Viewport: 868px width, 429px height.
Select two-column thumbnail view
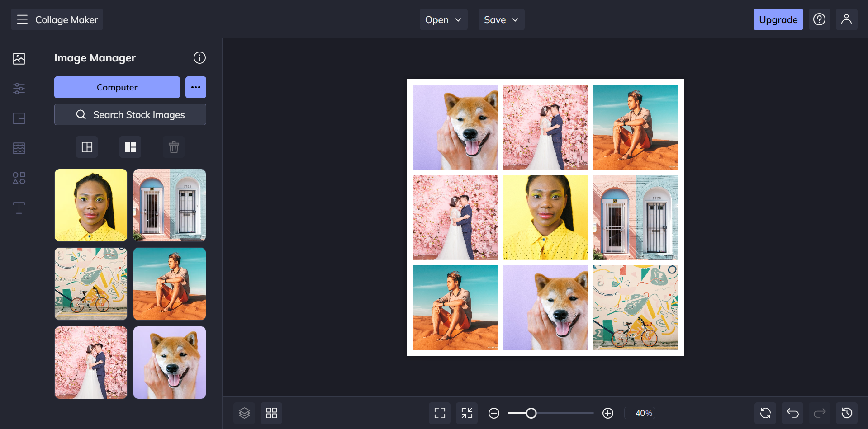click(130, 147)
